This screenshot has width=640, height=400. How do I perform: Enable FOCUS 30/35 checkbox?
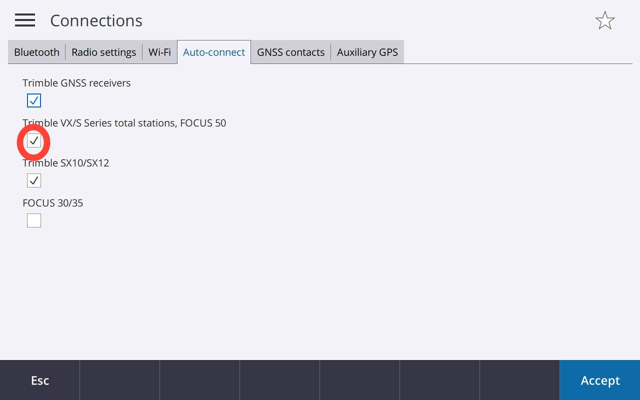[34, 220]
